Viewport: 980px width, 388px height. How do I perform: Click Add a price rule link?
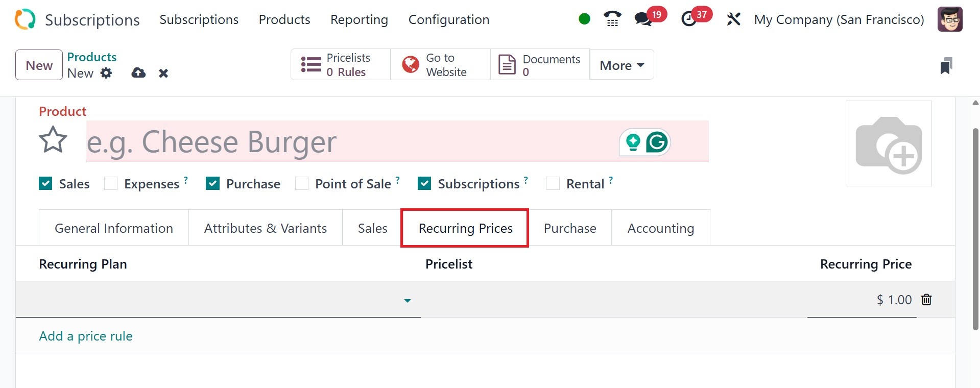coord(86,336)
